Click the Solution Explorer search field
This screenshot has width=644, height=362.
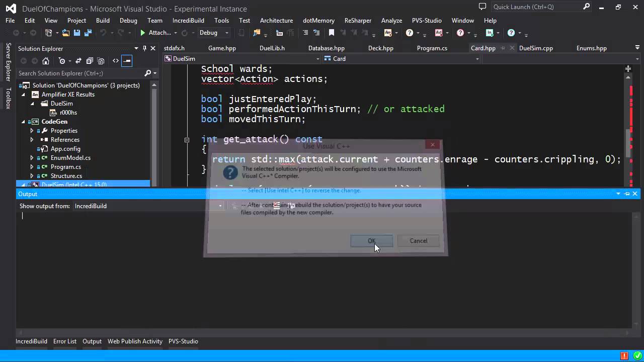point(80,73)
